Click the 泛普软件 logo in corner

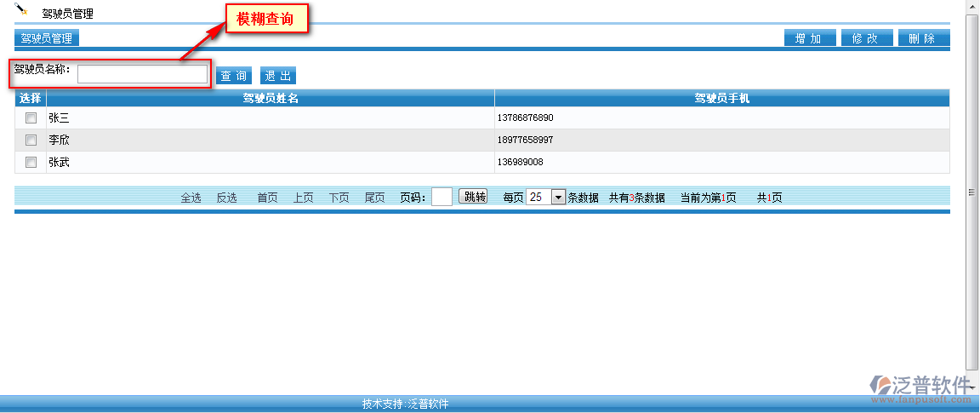coord(920,387)
